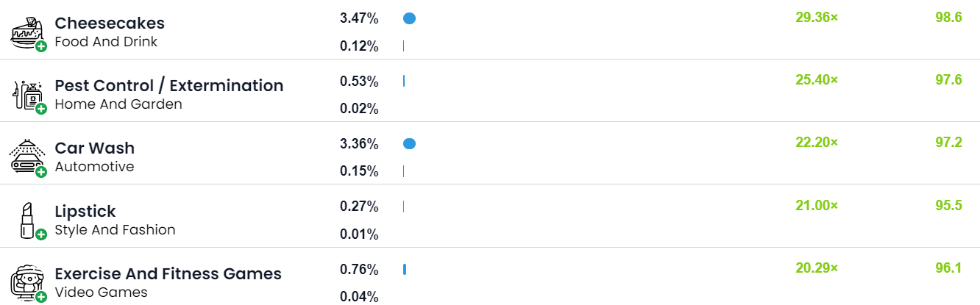
Task: Select the Car Wash title
Action: click(94, 148)
